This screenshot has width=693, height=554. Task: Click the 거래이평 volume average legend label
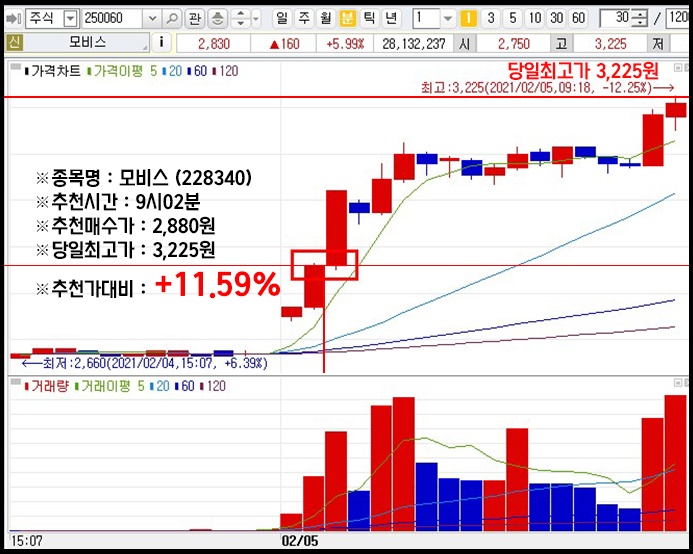103,386
